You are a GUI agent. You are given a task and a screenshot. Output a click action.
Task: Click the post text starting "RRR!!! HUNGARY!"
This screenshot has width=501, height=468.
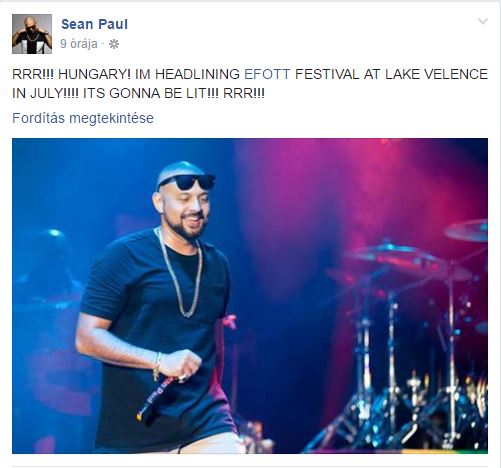coord(250,83)
